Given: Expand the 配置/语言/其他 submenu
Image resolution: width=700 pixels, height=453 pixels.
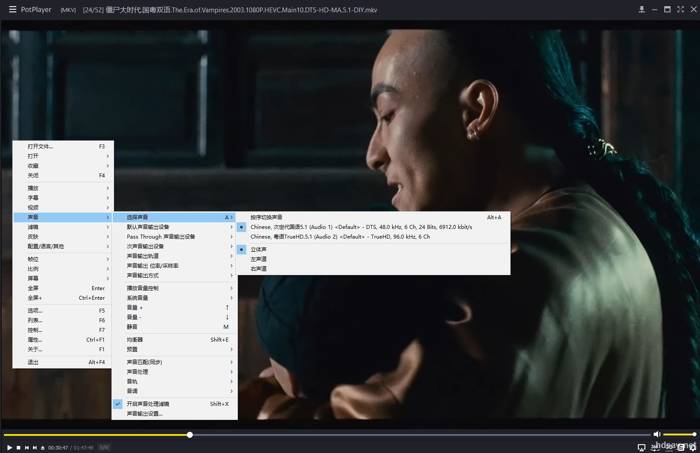Looking at the screenshot, I should click(63, 246).
